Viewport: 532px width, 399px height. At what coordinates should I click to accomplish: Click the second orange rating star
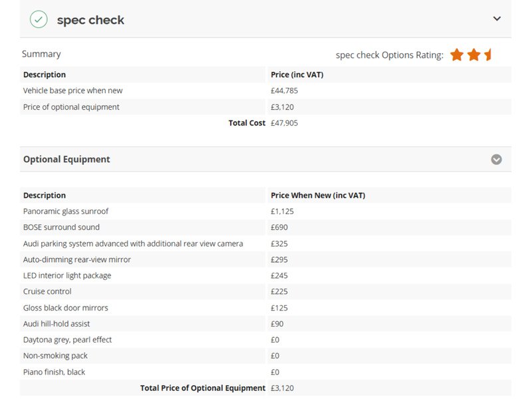point(473,55)
